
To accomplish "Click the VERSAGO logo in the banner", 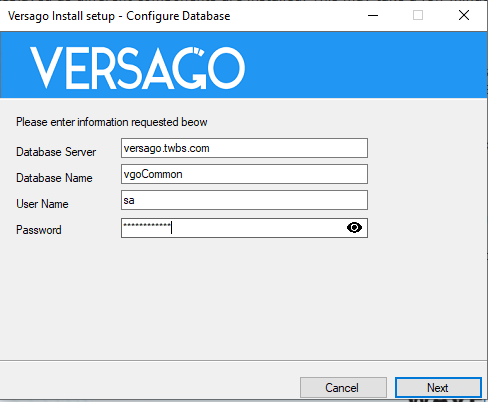I will coord(137,68).
